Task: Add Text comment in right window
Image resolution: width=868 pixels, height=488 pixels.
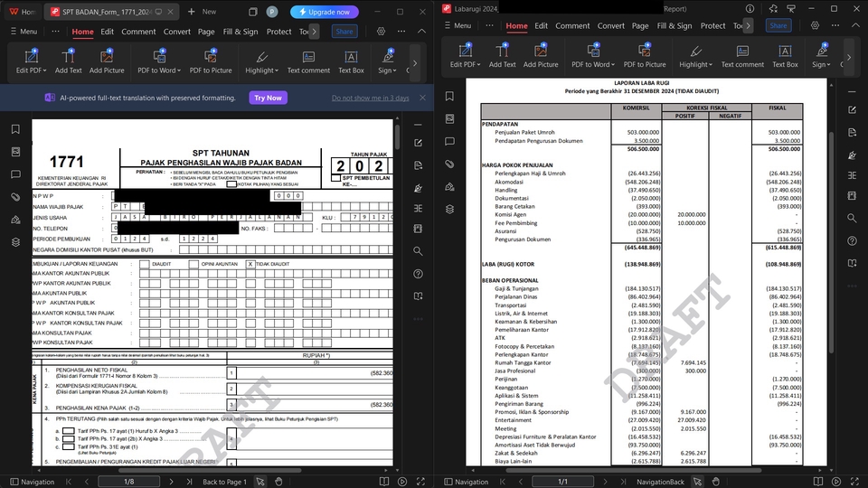Action: [742, 55]
